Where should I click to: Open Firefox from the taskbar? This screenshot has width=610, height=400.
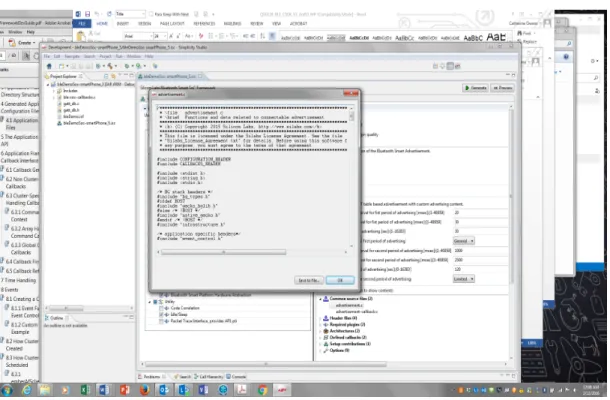pos(144,389)
